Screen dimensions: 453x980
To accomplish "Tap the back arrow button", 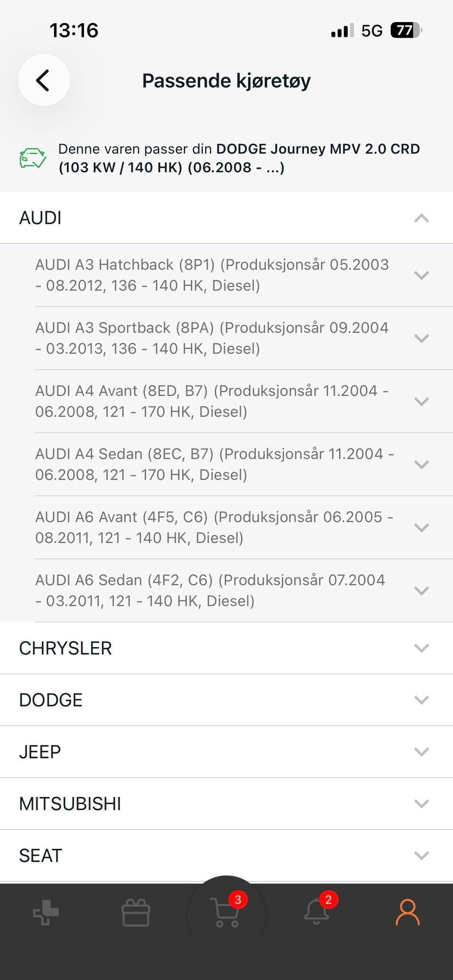I will point(44,80).
